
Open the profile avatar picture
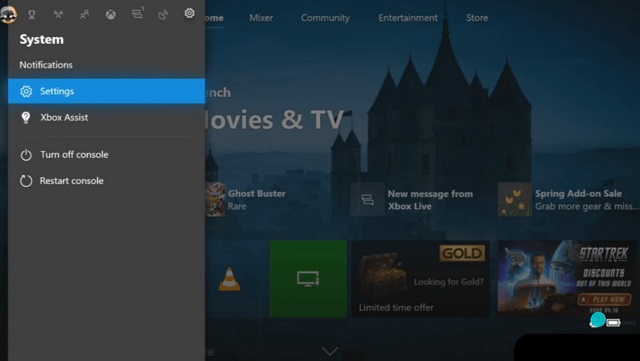tap(8, 15)
